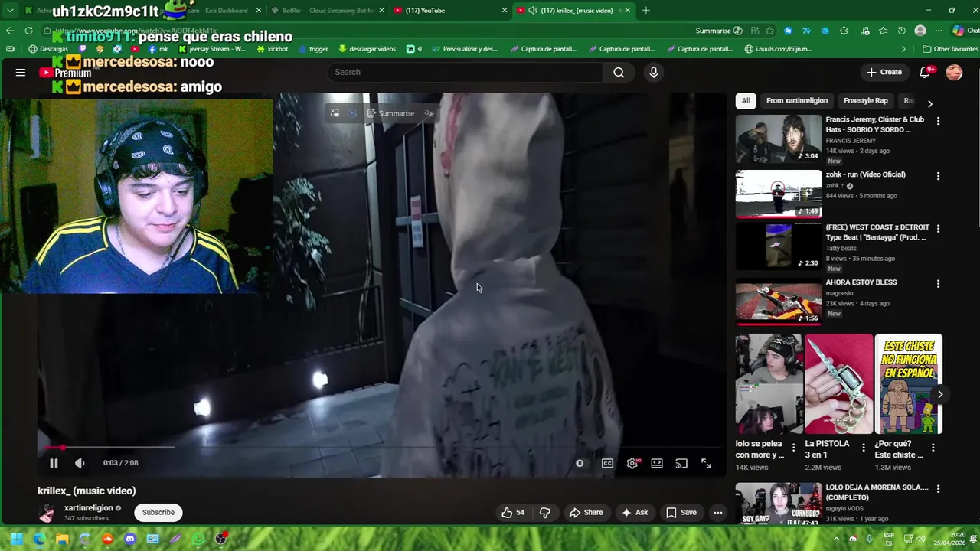Select the All filter chip
This screenshot has width=980, height=551.
pos(746,100)
